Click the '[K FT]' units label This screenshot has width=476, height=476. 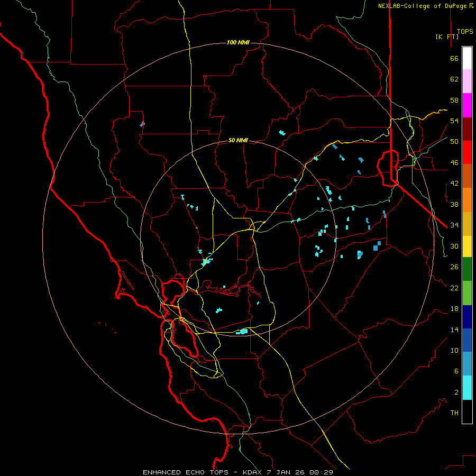click(x=447, y=36)
